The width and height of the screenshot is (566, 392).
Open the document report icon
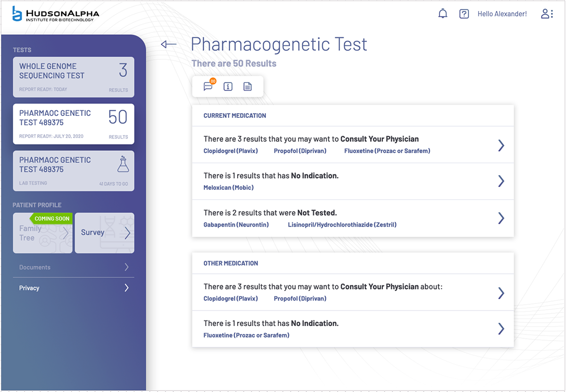[x=248, y=87]
